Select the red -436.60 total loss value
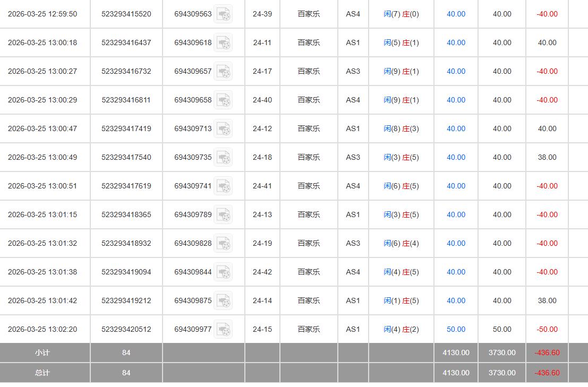The image size is (588, 387). tap(547, 372)
